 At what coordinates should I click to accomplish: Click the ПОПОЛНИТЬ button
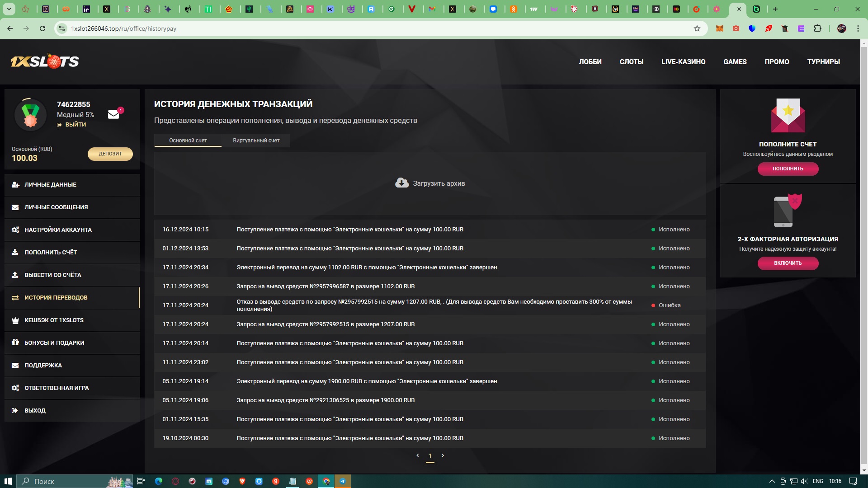click(x=788, y=169)
